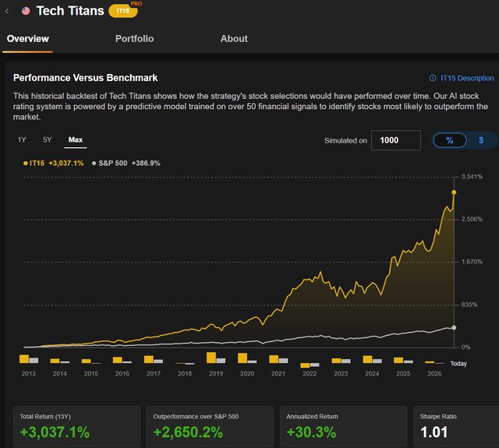
Task: Click the 2019 yearly return bars
Action: (215, 358)
